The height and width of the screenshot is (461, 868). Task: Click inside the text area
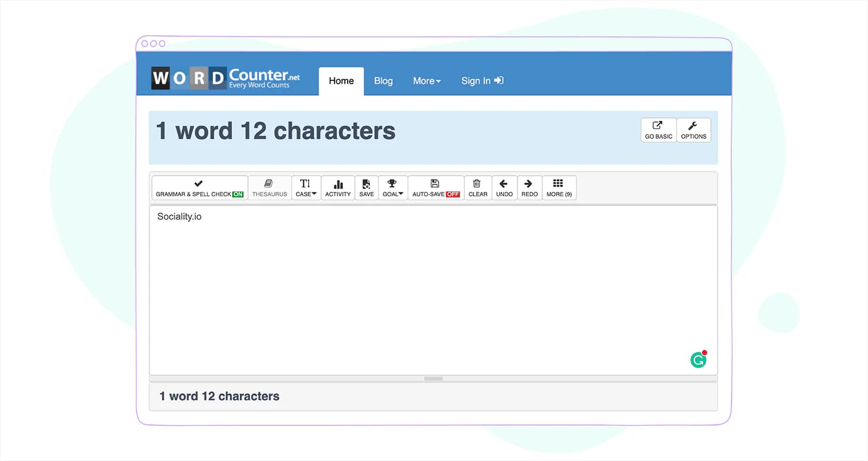433,290
